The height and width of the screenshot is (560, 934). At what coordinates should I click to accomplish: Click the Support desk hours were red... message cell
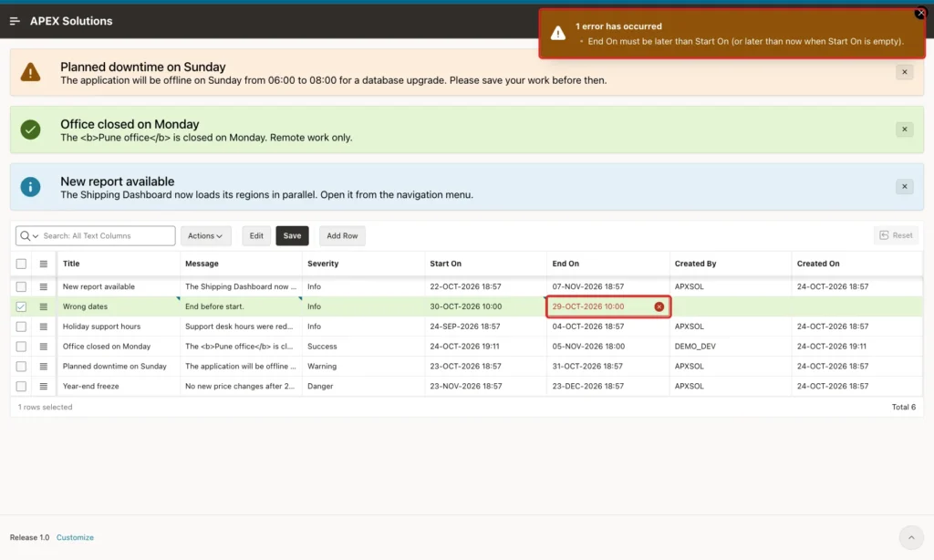point(241,327)
